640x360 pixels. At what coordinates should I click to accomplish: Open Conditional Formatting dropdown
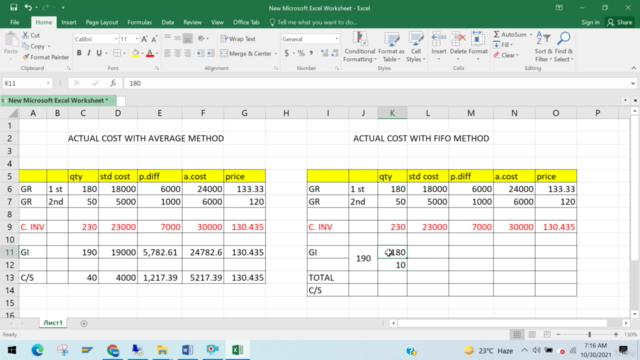(359, 47)
